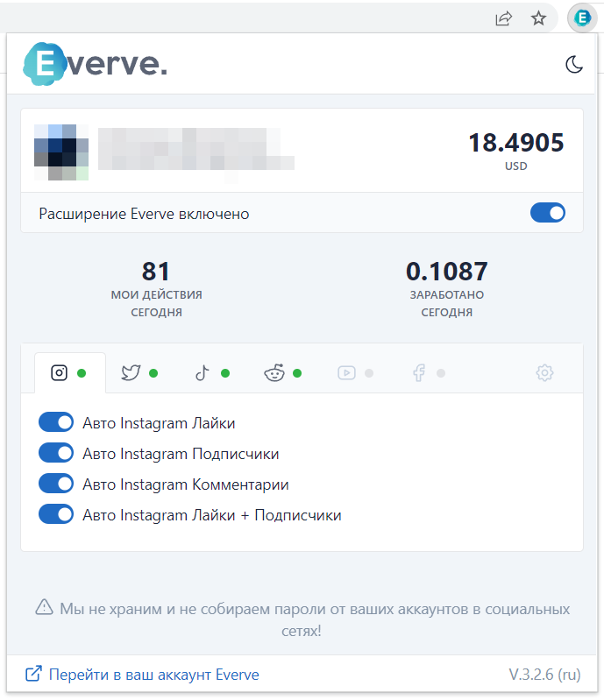Open link Перейти в ваш аккаунт Everve
The image size is (604, 700).
(x=153, y=675)
